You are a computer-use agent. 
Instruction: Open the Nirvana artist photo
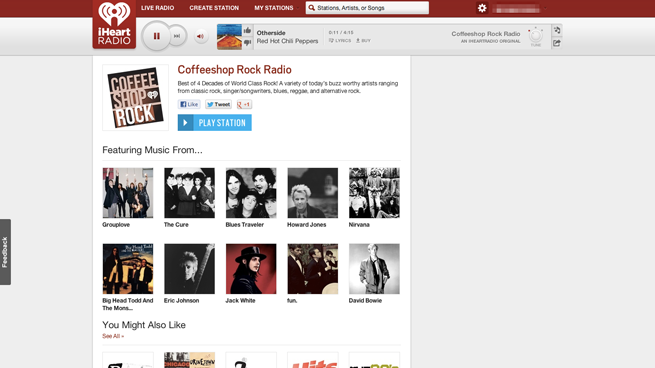point(374,193)
